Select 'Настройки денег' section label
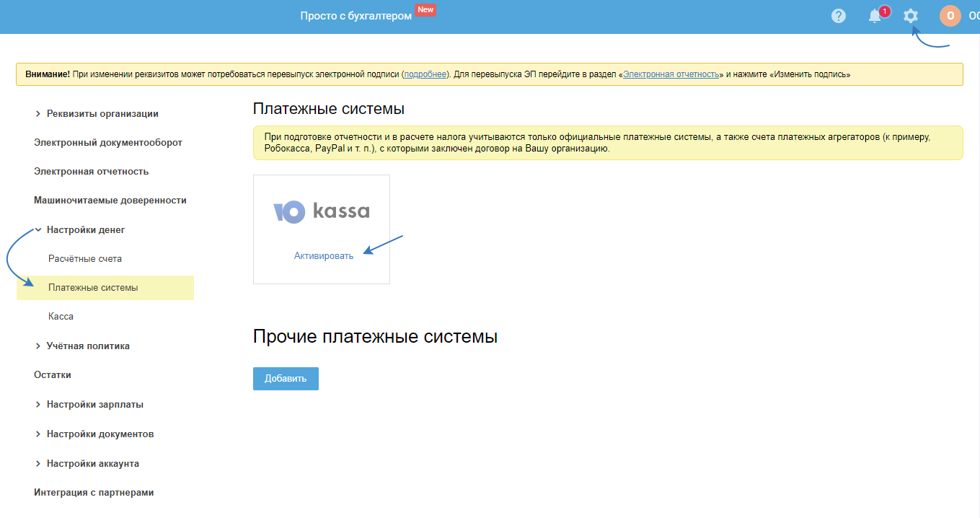 (86, 229)
